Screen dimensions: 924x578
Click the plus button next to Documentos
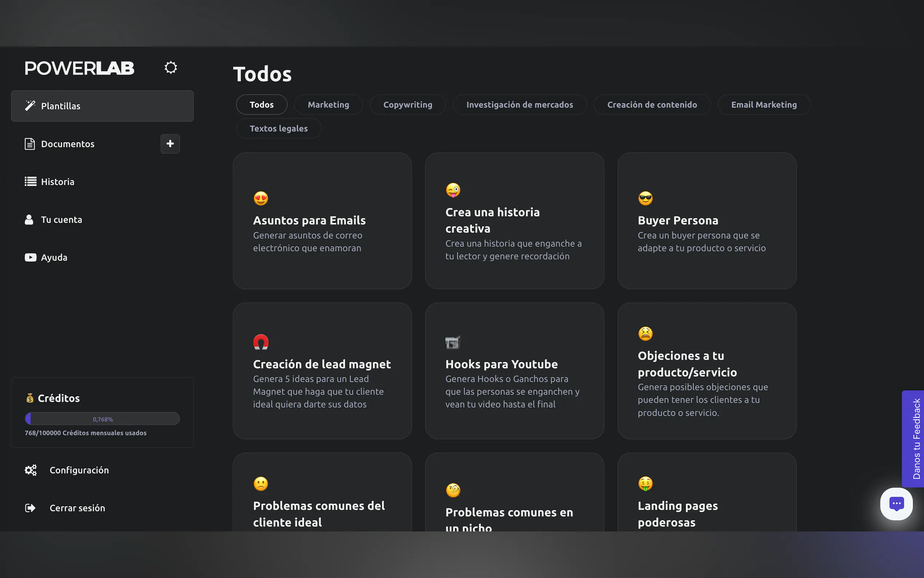point(170,144)
